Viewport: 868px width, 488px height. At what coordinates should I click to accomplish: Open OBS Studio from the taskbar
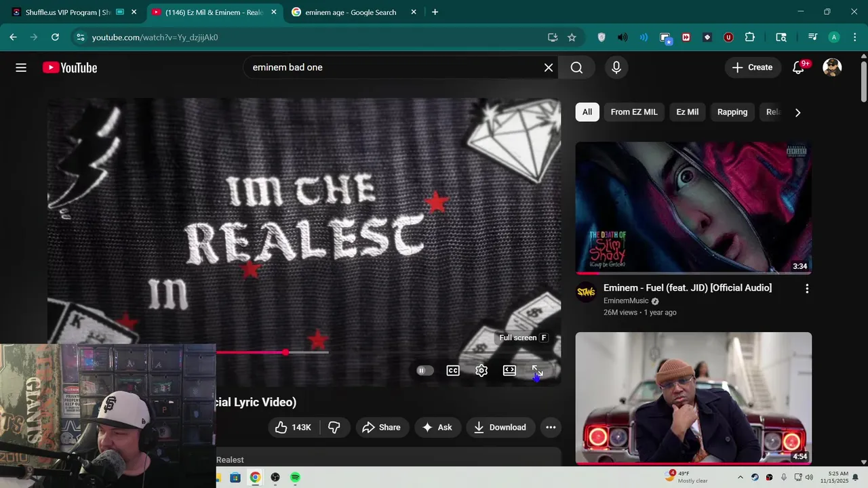275,478
